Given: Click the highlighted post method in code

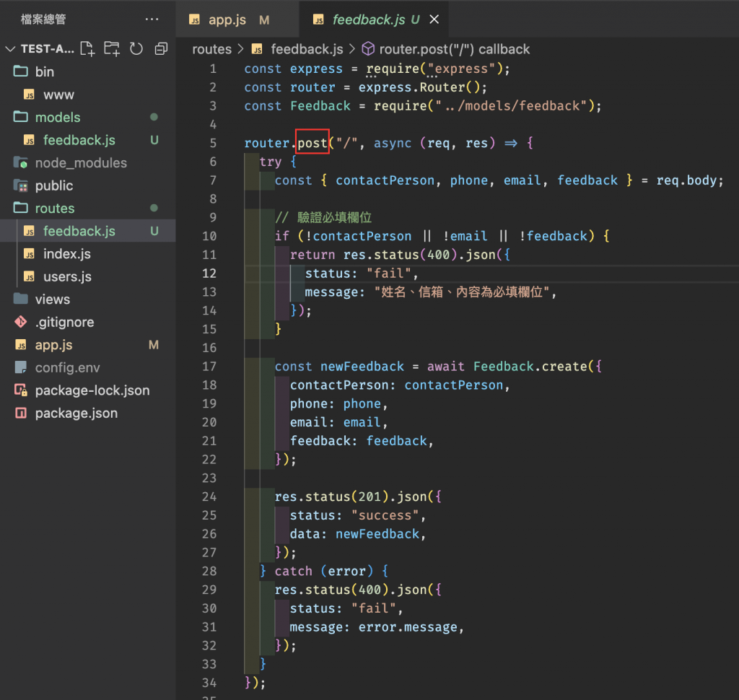Looking at the screenshot, I should click(312, 143).
